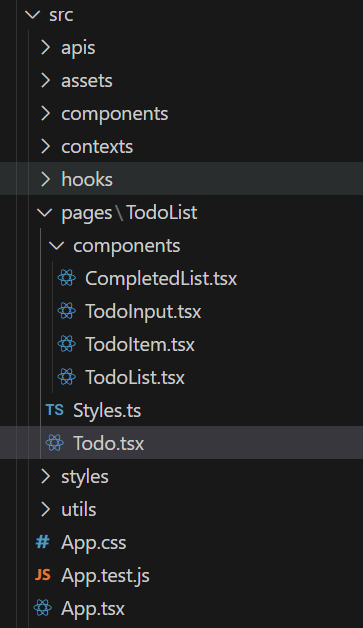363x628 pixels.
Task: Select the top-level components folder label
Action: click(x=115, y=115)
